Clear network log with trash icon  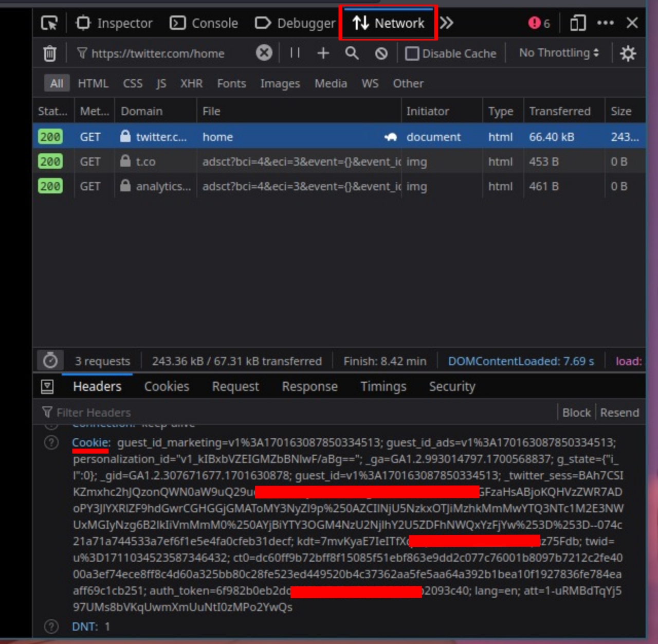[x=50, y=53]
